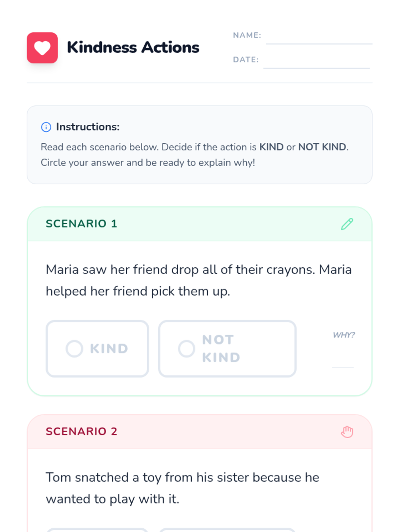Click the SCENARIO 1 header title
The height and width of the screenshot is (532, 399).
(x=81, y=224)
